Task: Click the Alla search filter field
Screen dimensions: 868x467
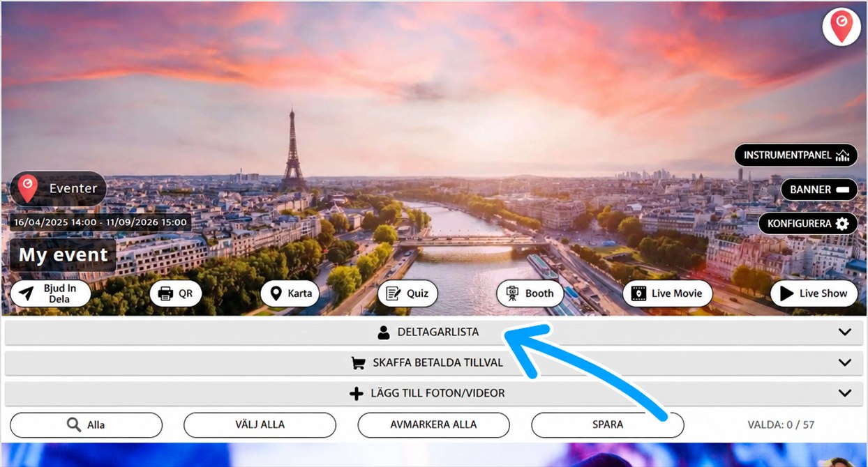Action: (x=86, y=424)
